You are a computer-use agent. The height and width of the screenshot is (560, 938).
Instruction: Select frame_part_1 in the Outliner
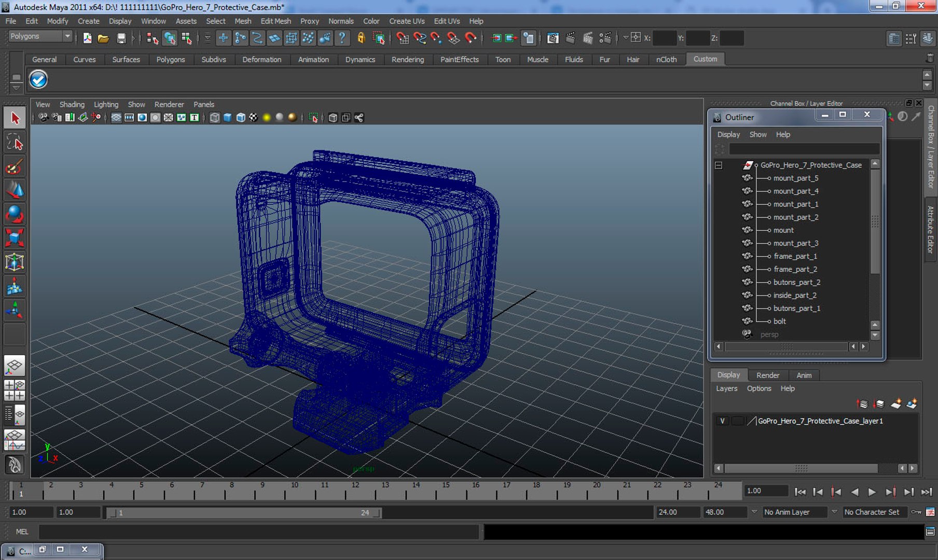pos(795,256)
